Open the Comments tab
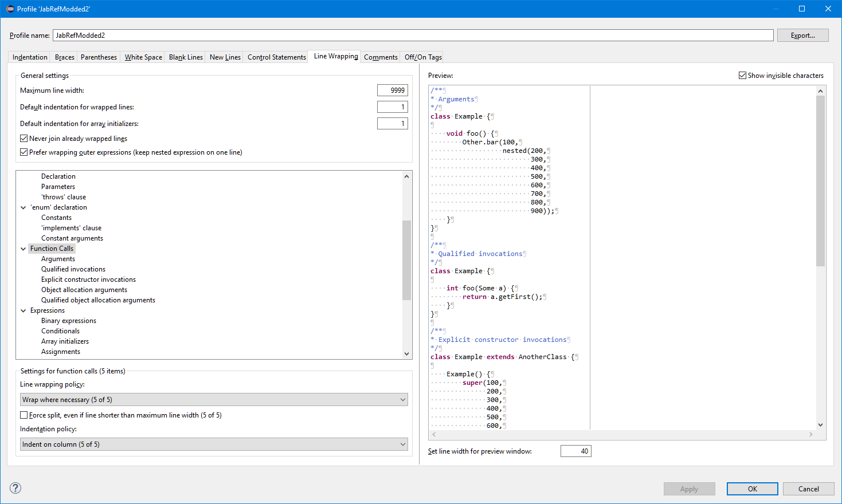The height and width of the screenshot is (504, 842). point(381,57)
